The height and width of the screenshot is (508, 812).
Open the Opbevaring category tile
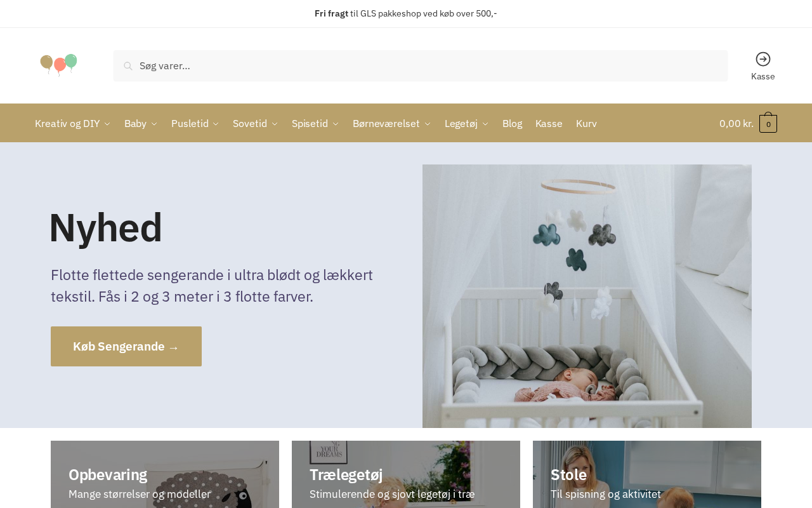pyautogui.click(x=165, y=474)
